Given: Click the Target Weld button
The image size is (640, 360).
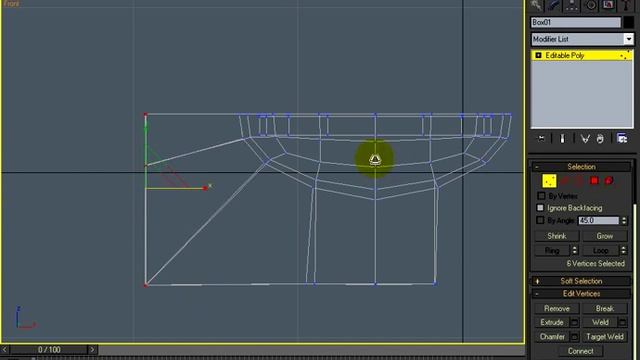Looking at the screenshot, I should click(x=604, y=337).
